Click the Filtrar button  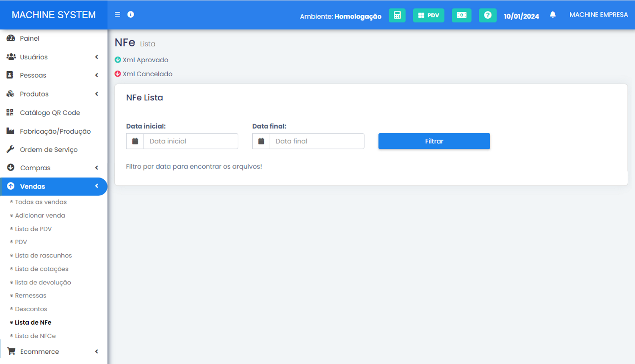click(x=434, y=141)
